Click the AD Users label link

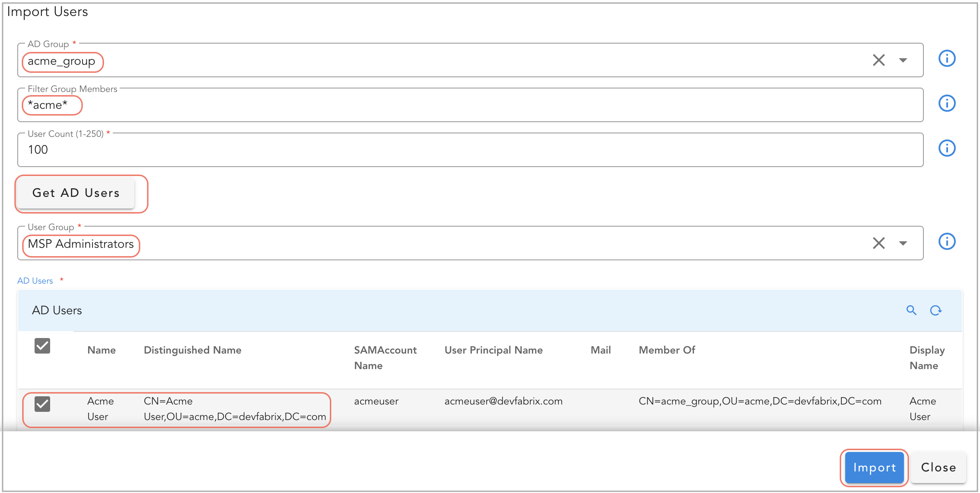(35, 280)
